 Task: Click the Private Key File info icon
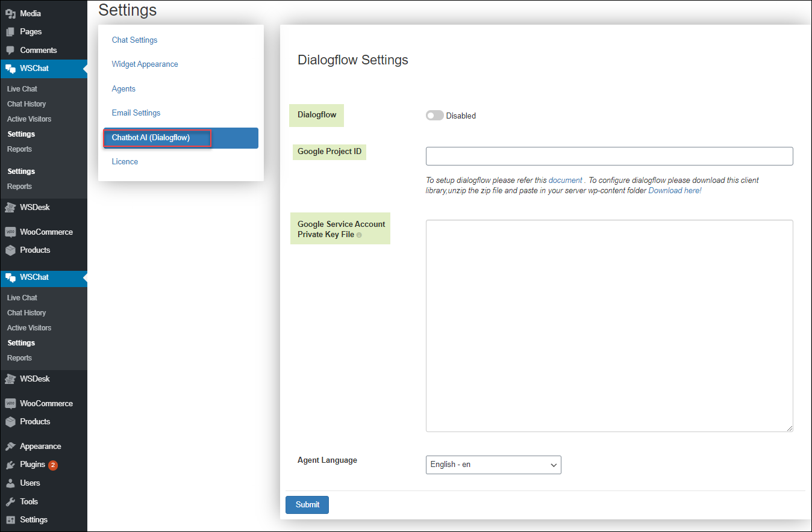359,235
